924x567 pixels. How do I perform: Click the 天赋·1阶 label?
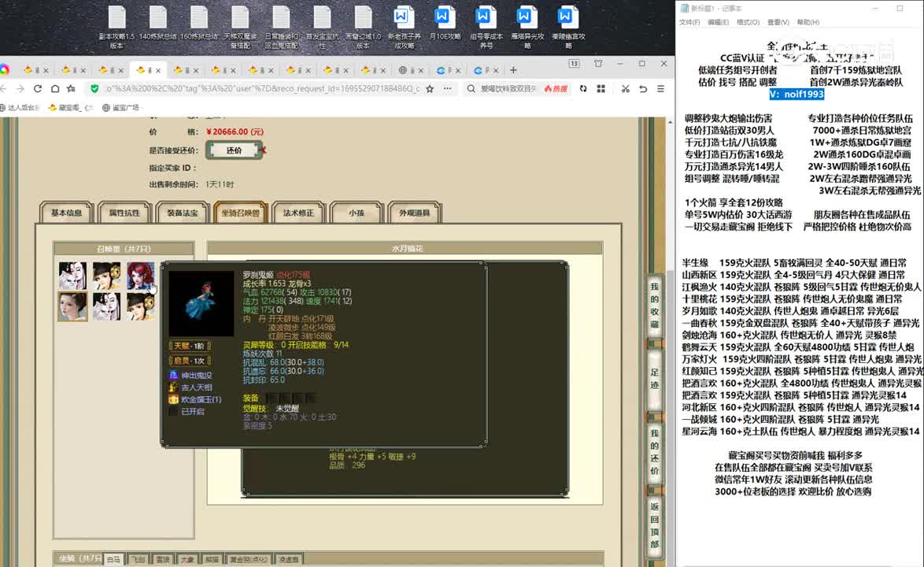pyautogui.click(x=190, y=346)
